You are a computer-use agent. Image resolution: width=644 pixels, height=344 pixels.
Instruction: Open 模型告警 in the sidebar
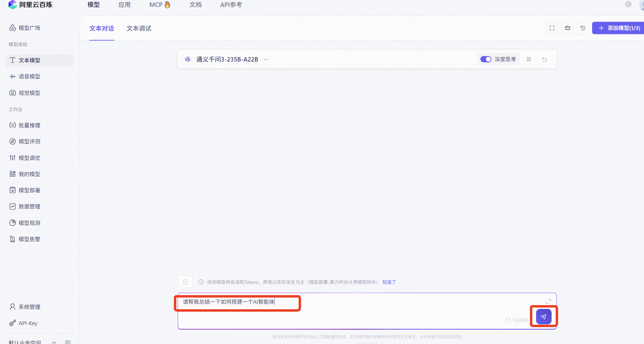pyautogui.click(x=25, y=239)
